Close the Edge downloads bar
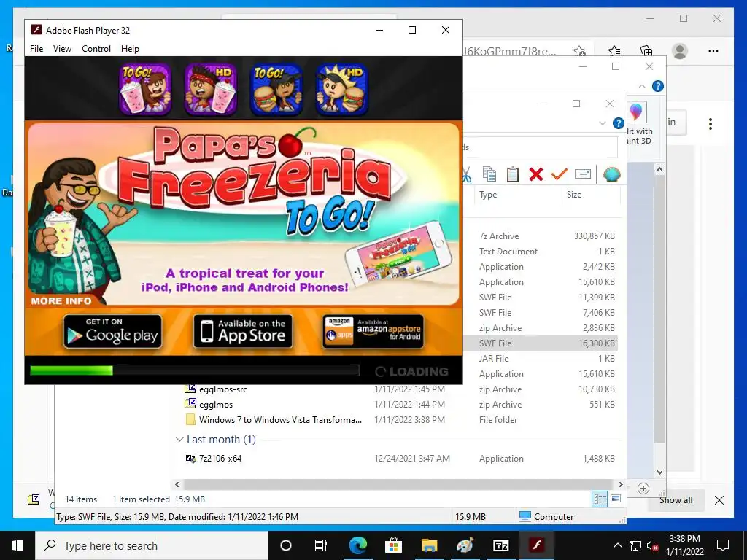This screenshot has width=747, height=560. (x=719, y=500)
